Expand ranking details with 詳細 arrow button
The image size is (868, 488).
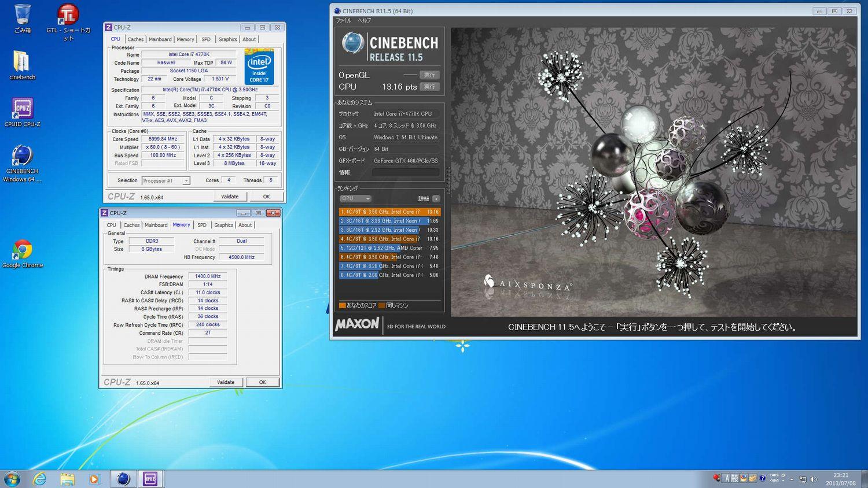coord(436,198)
